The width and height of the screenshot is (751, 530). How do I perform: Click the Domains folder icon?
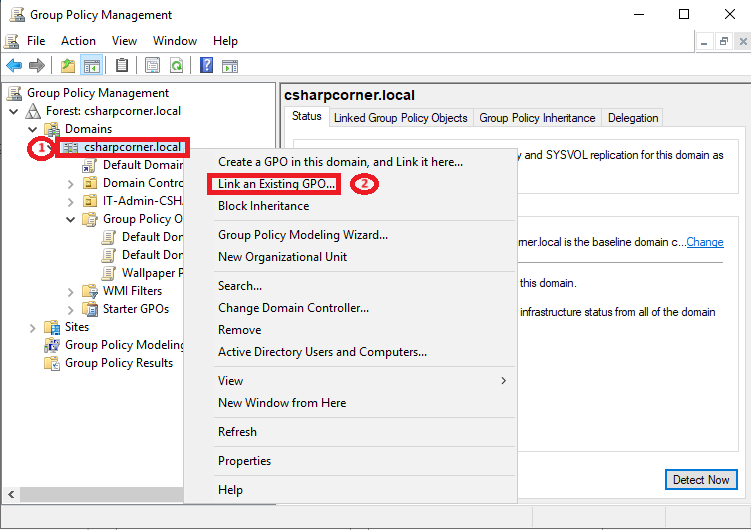52,129
